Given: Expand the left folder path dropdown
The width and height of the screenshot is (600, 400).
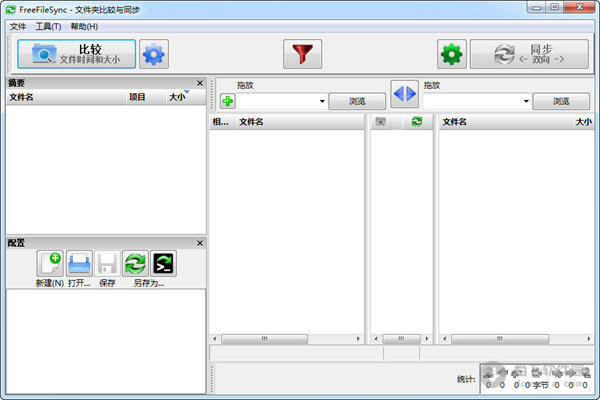Looking at the screenshot, I should 322,101.
